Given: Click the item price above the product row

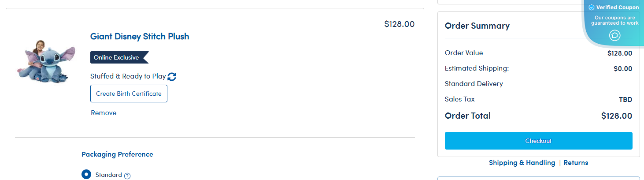Looking at the screenshot, I should [399, 24].
